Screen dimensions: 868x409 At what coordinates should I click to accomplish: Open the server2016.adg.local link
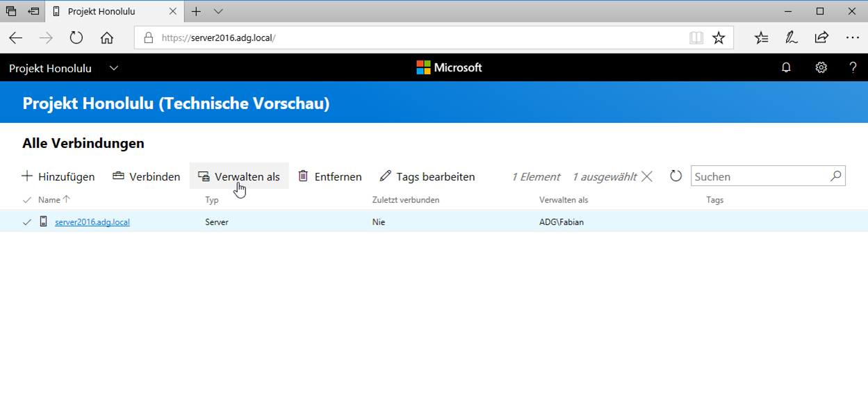point(92,222)
